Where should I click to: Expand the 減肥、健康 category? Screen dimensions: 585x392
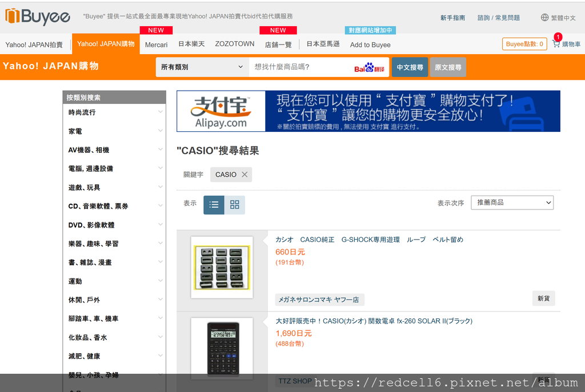114,356
